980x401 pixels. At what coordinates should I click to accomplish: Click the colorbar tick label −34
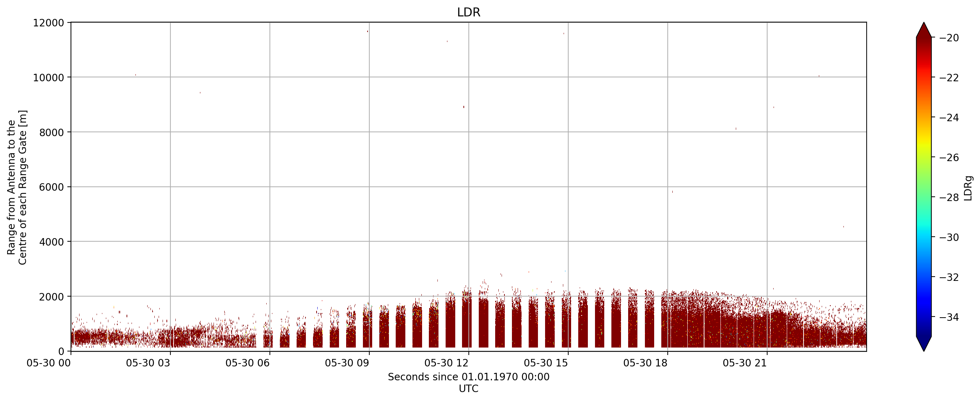point(949,317)
